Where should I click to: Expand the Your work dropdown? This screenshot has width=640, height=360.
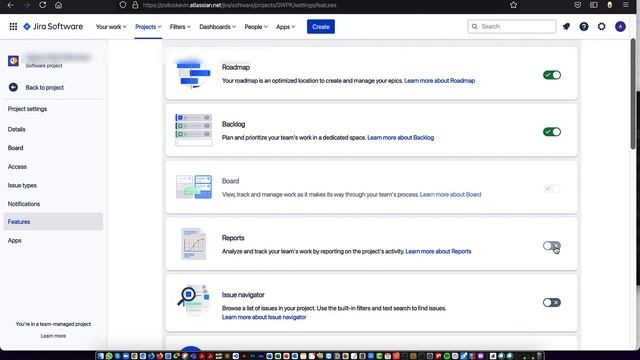111,27
